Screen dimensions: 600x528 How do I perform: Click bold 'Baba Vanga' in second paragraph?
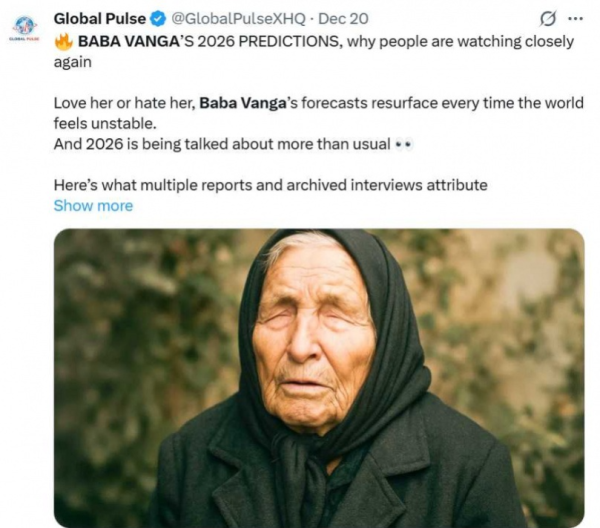point(243,103)
